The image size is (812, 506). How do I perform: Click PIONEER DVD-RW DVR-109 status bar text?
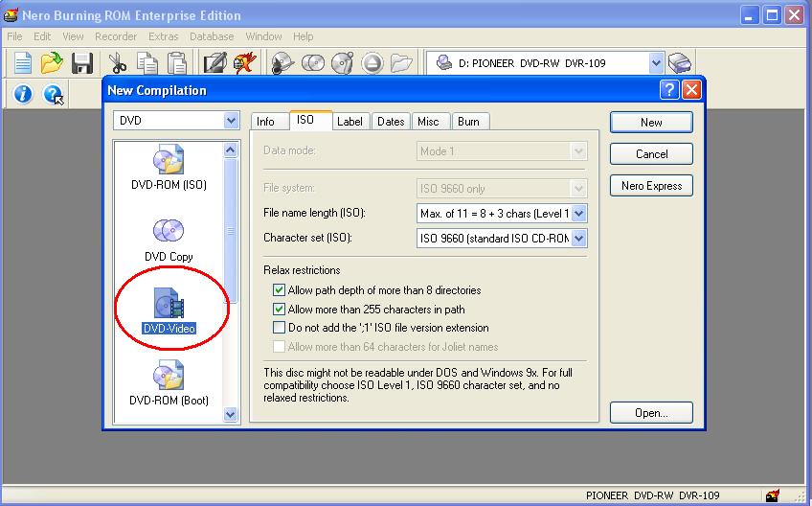[652, 495]
